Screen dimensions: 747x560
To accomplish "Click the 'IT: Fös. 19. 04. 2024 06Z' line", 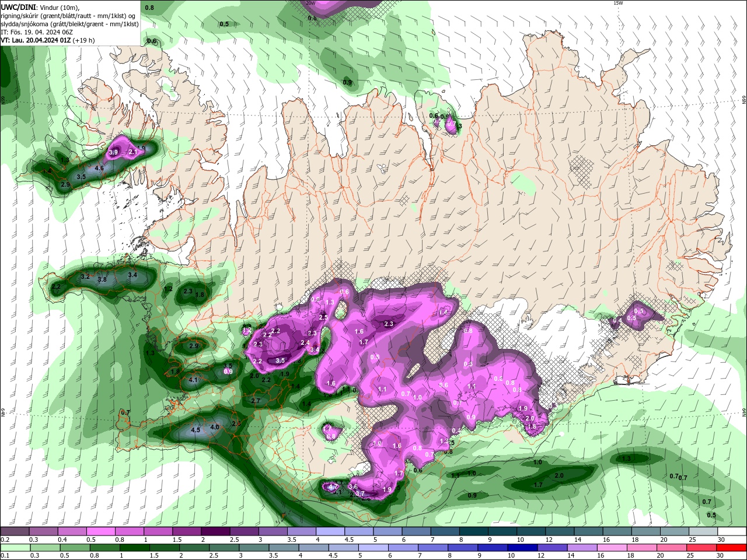I will [36, 32].
